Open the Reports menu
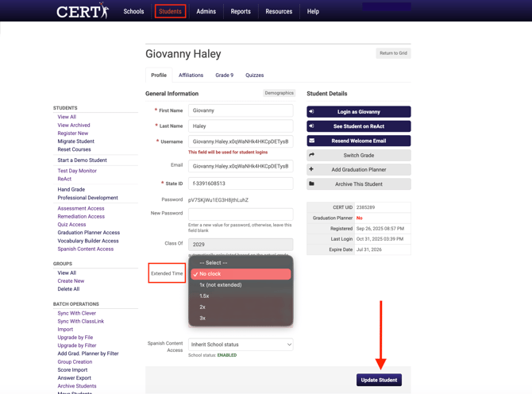 click(x=241, y=12)
